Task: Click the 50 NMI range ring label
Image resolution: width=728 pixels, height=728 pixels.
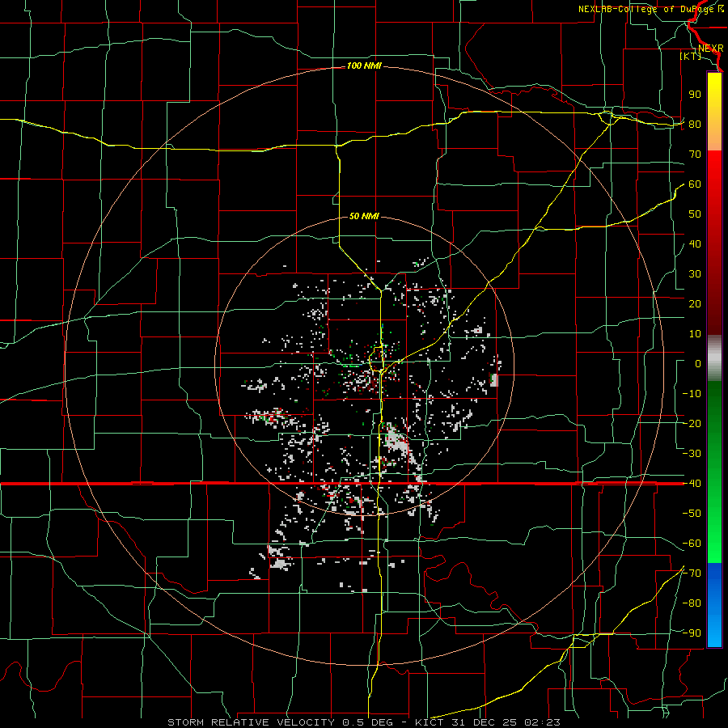Action: [364, 216]
